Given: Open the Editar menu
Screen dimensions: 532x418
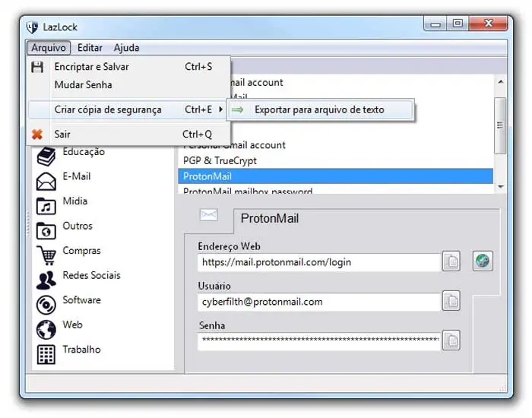Looking at the screenshot, I should pyautogui.click(x=90, y=48).
